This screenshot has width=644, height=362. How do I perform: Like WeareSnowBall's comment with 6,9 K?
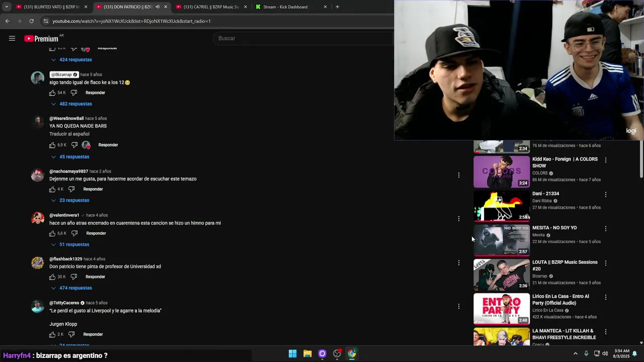tap(52, 145)
